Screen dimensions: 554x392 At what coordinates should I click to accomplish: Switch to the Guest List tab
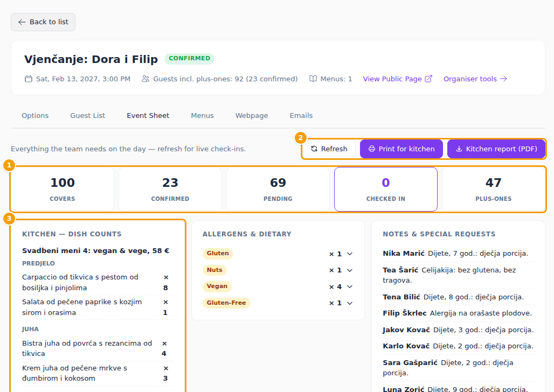point(88,115)
